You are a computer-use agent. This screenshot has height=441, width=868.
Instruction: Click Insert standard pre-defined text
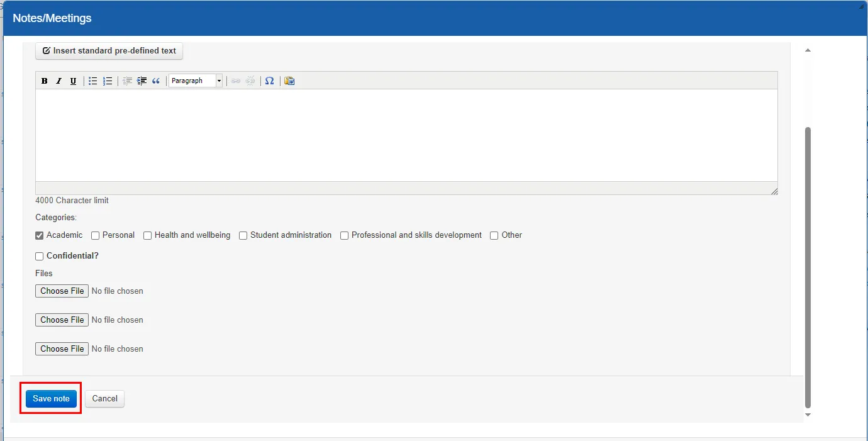click(x=109, y=51)
